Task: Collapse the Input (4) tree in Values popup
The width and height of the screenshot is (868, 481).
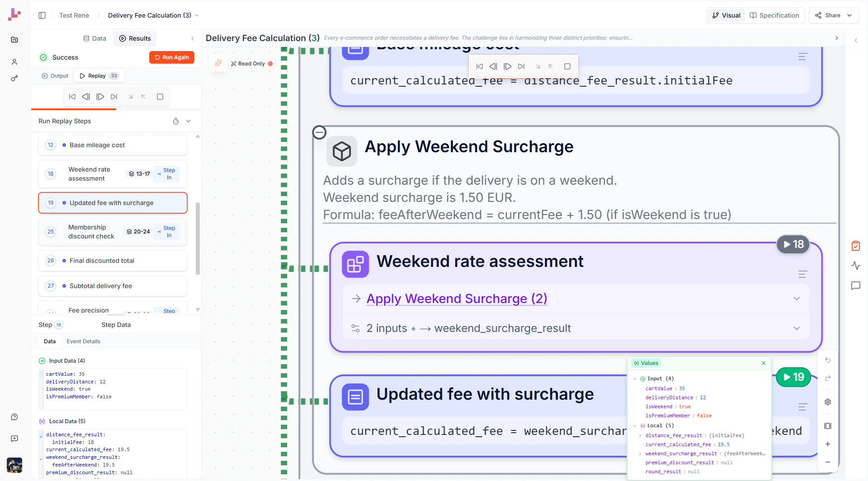Action: click(x=635, y=379)
